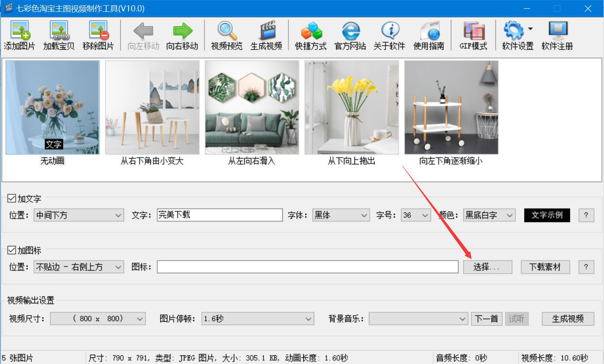Open 视频预览 (video preview) magnifier icon
The height and width of the screenshot is (364, 604).
click(227, 31)
